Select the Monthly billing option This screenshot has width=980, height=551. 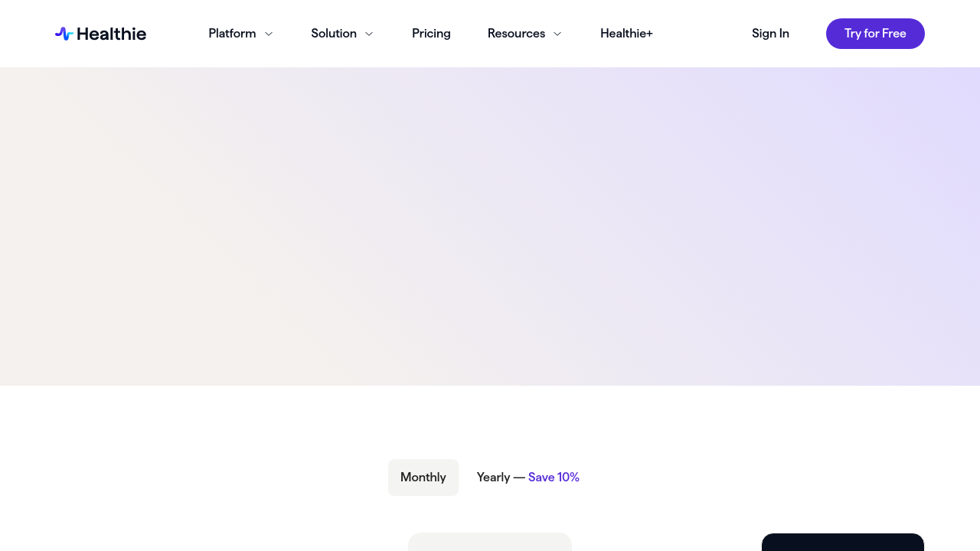[423, 478]
